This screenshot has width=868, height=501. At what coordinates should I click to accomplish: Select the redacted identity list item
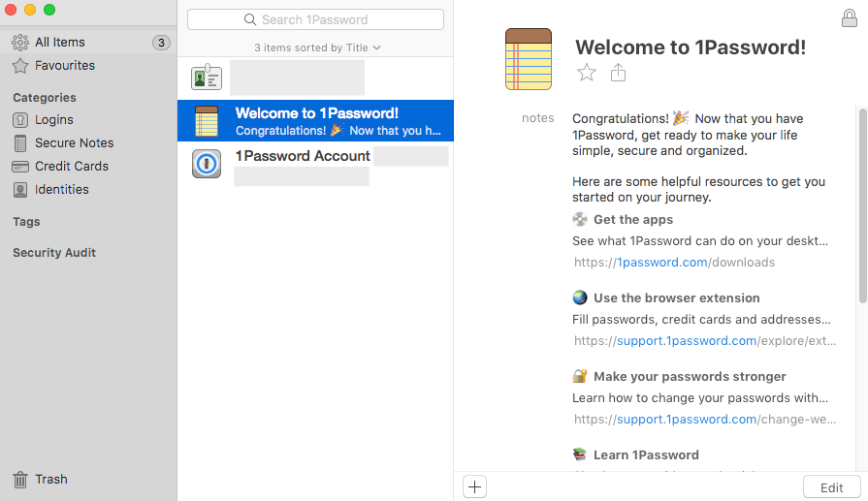click(315, 78)
